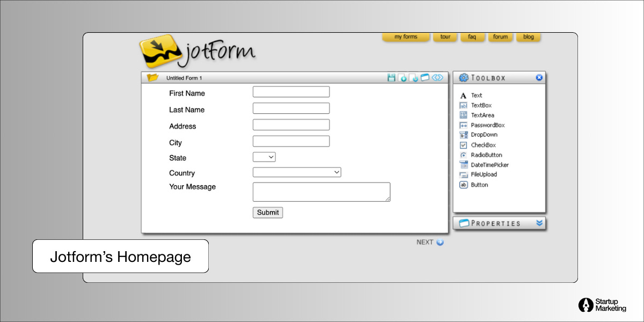Click the source code angle brackets icon
644x322 pixels.
pos(437,77)
